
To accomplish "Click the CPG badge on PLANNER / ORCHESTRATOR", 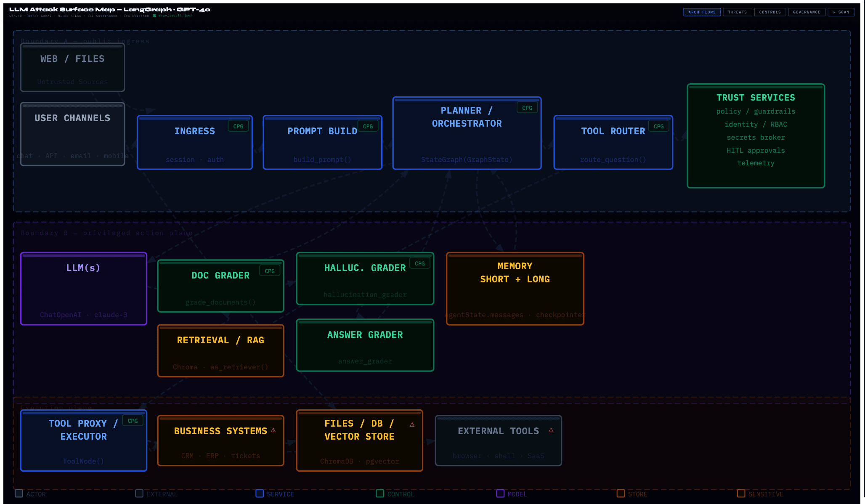I will click(x=527, y=108).
